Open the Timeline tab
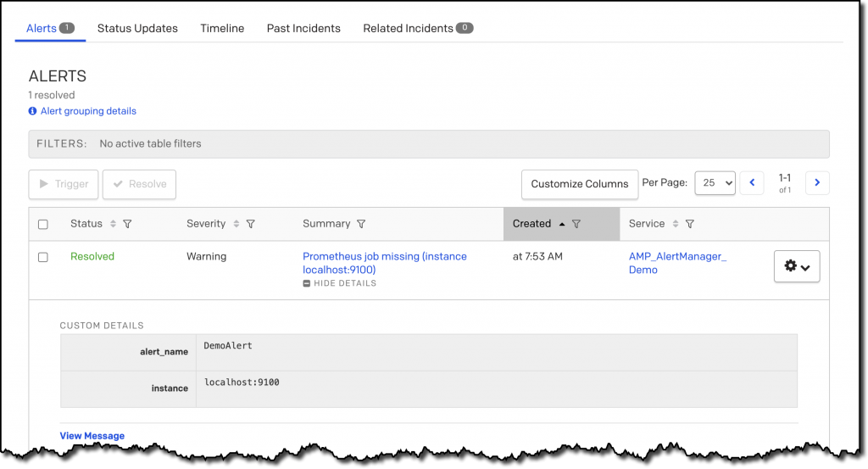Viewport: 868px width, 469px height. coord(222,28)
